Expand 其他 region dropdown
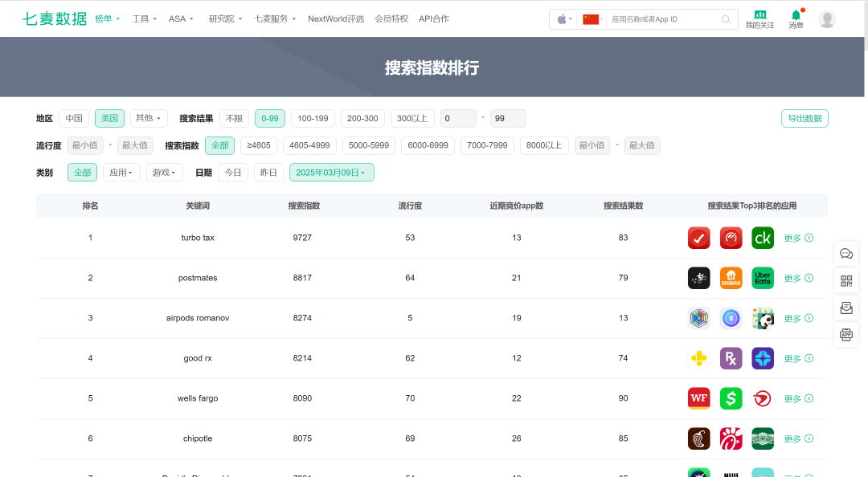This screenshot has width=868, height=477. tap(149, 118)
